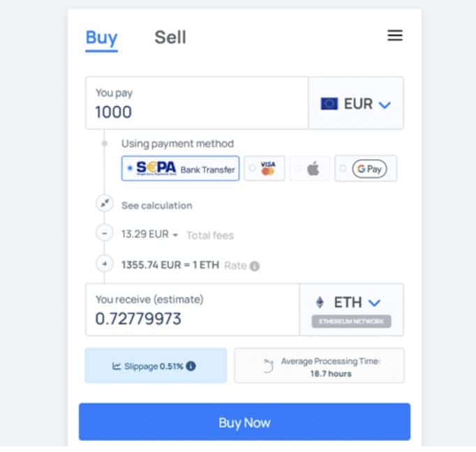Viewport: 476px width, 452px height.
Task: Click the Slippage info icon
Action: click(191, 366)
